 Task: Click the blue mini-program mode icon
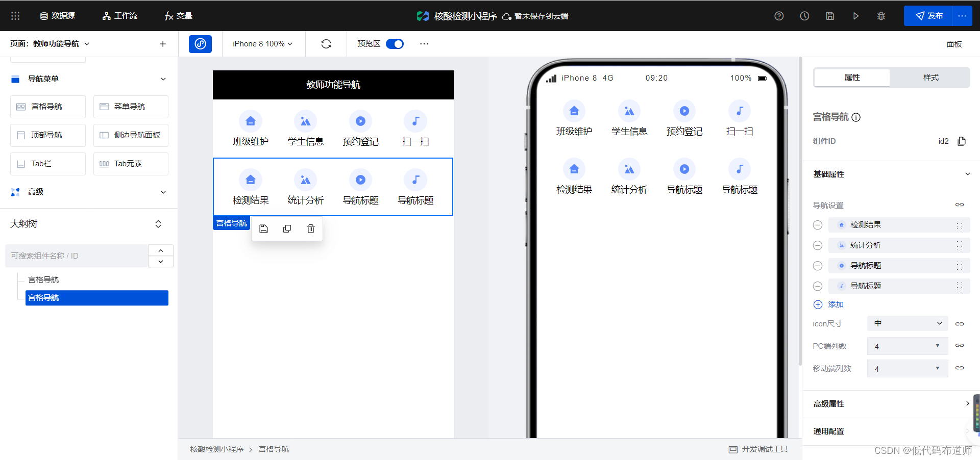click(x=200, y=44)
